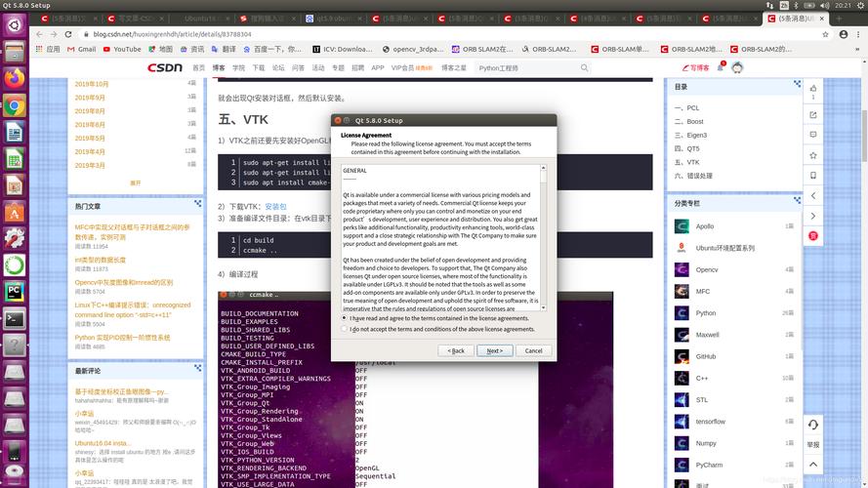Screen dimensions: 868x488
Task: Jump to QT5 in the table of contents
Action: click(687, 148)
